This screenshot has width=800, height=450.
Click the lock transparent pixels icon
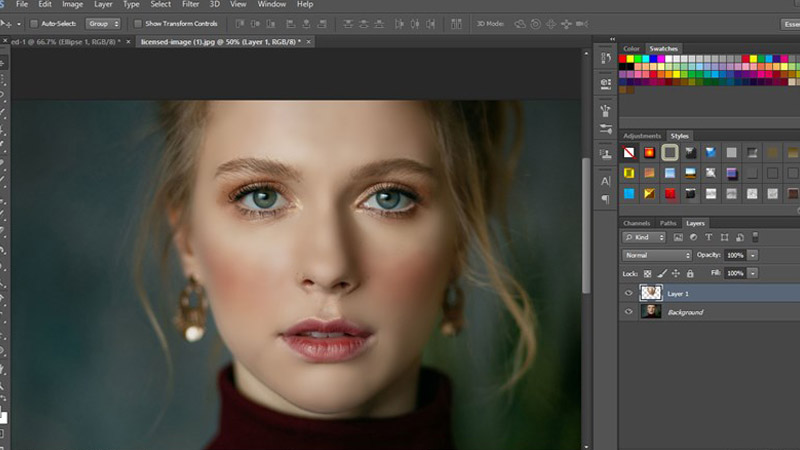click(647, 273)
